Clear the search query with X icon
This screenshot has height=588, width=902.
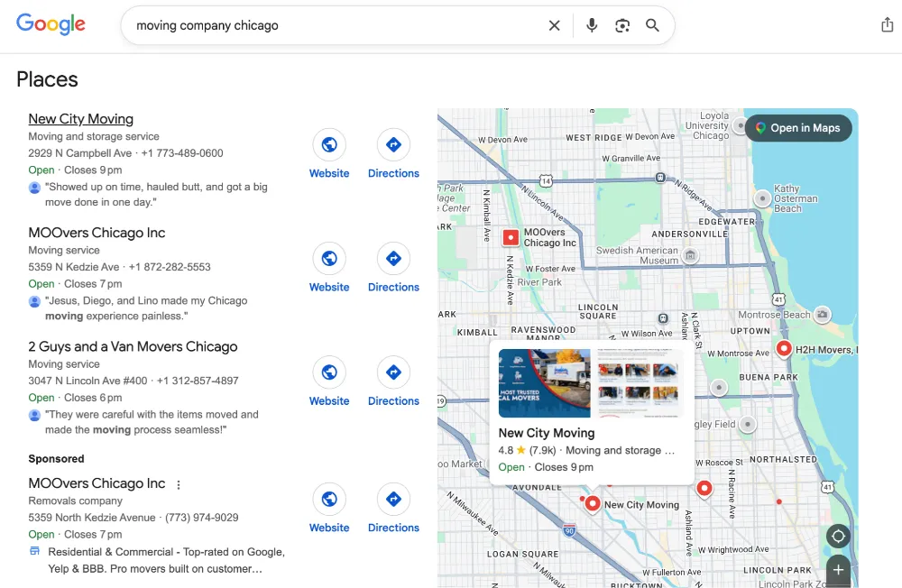pos(554,25)
